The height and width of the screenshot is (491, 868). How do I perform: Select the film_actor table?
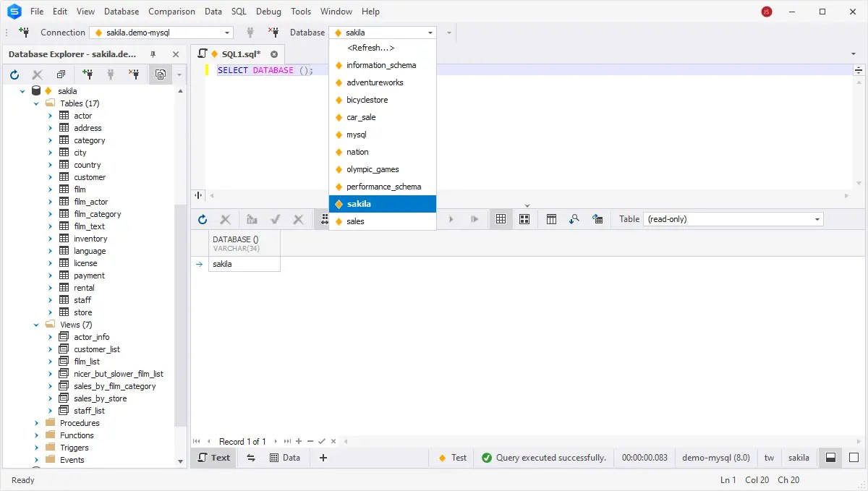pyautogui.click(x=90, y=202)
